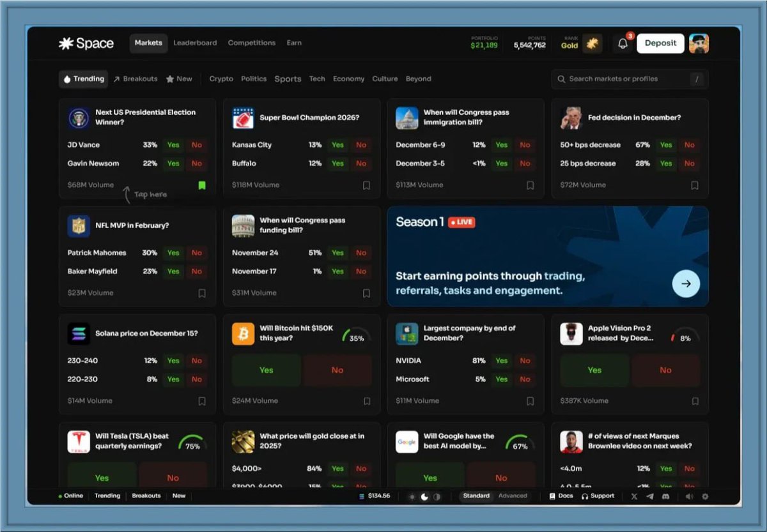Bookmark the Super Bowl Champion 2026 market
Screen dimensions: 767x532
point(366,185)
